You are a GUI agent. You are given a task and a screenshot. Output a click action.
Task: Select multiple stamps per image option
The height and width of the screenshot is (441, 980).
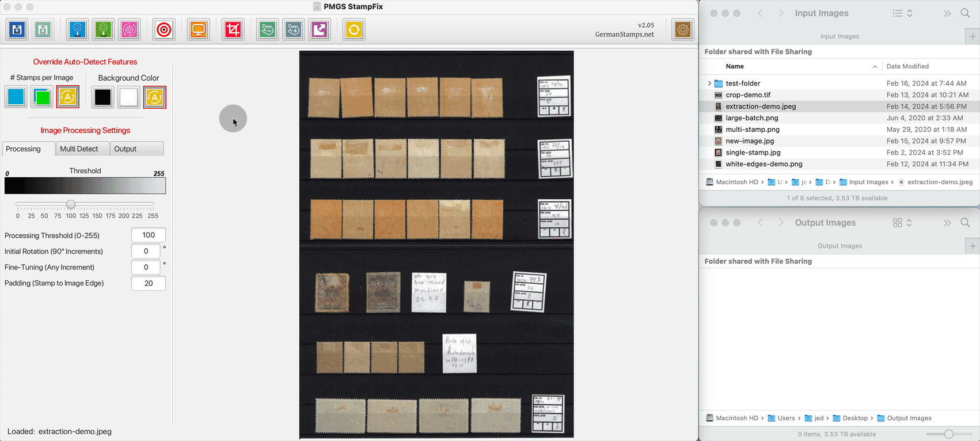pos(42,97)
